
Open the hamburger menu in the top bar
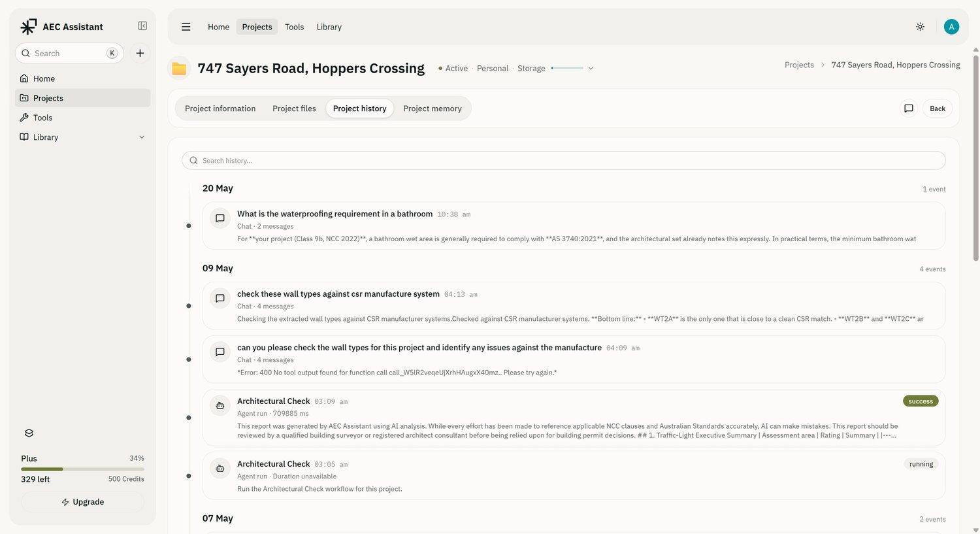pos(186,27)
